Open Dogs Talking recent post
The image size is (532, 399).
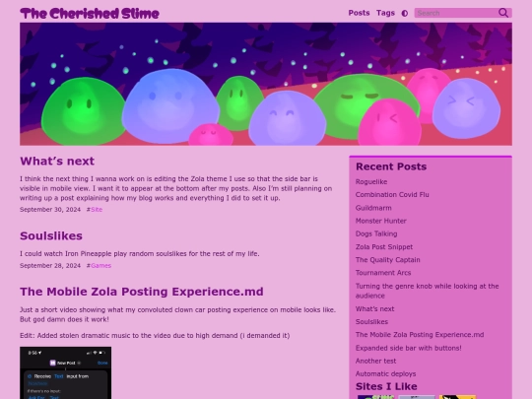(376, 233)
